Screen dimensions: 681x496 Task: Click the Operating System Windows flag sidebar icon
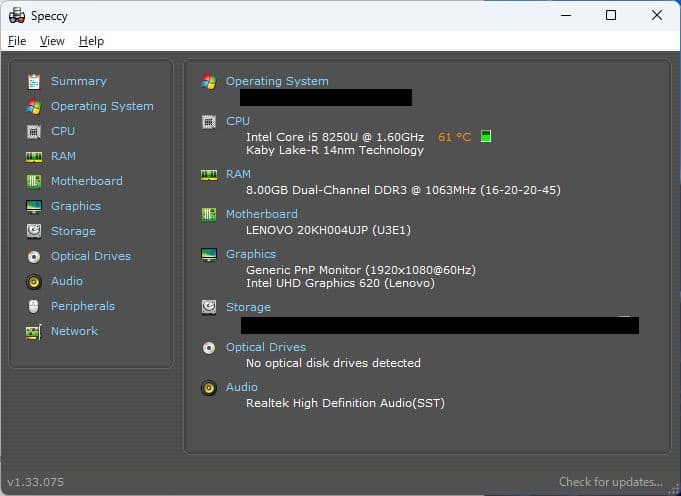click(x=34, y=106)
